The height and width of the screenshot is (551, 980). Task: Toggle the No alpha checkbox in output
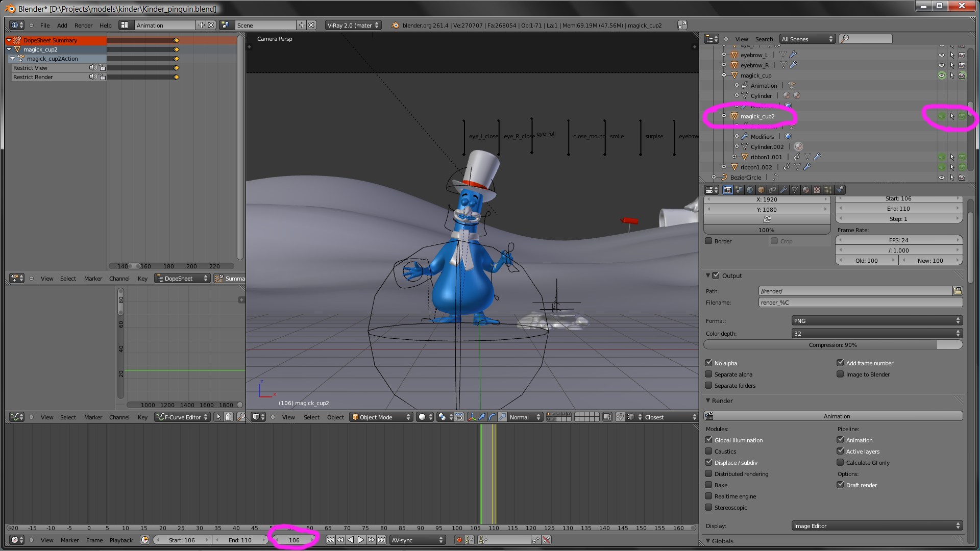(x=709, y=362)
